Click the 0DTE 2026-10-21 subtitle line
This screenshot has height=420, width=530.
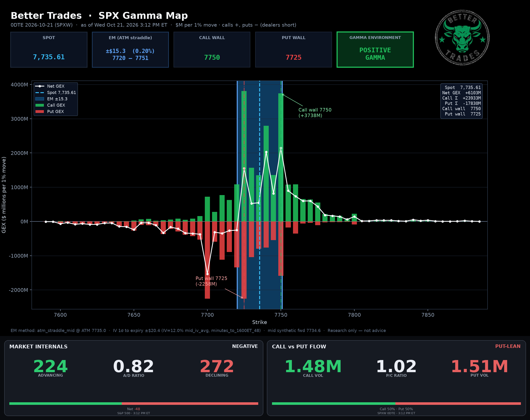point(153,25)
